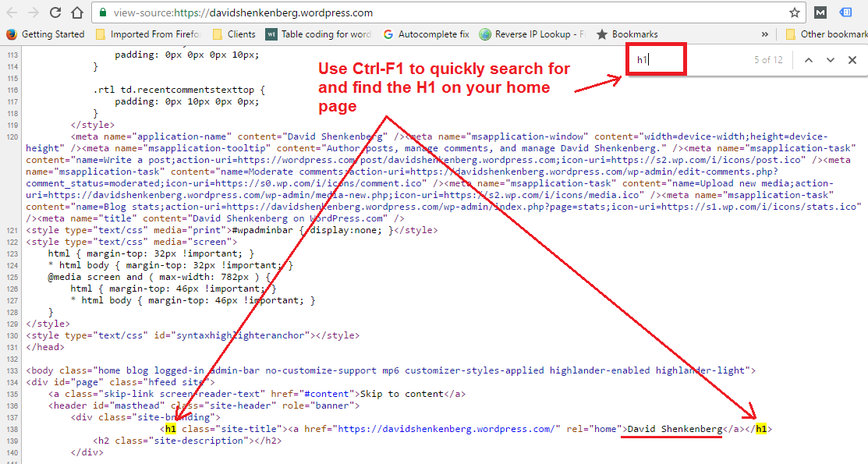The height and width of the screenshot is (464, 868).
Task: Bookmark this page with the star icon
Action: (795, 12)
